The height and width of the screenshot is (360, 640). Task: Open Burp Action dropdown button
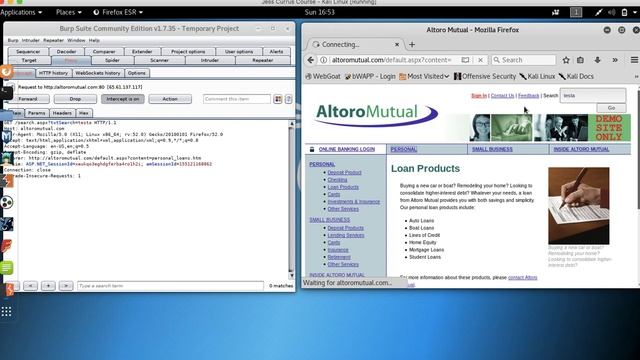click(x=170, y=99)
